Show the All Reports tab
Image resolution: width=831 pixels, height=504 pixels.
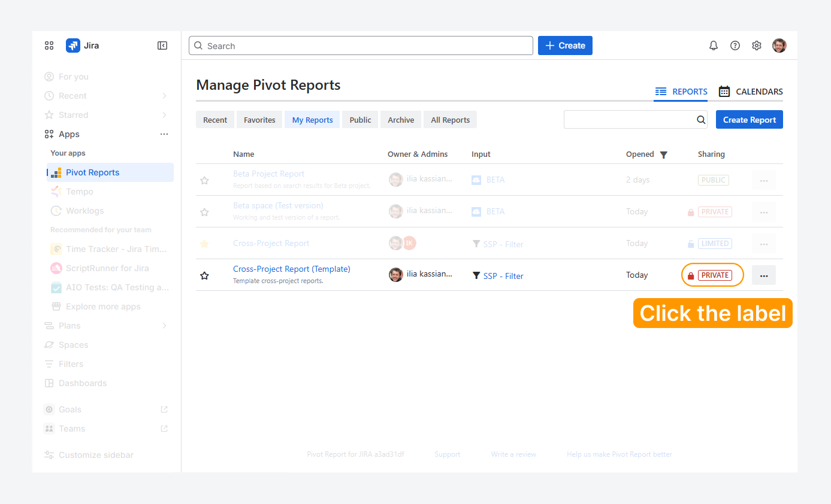pos(451,120)
